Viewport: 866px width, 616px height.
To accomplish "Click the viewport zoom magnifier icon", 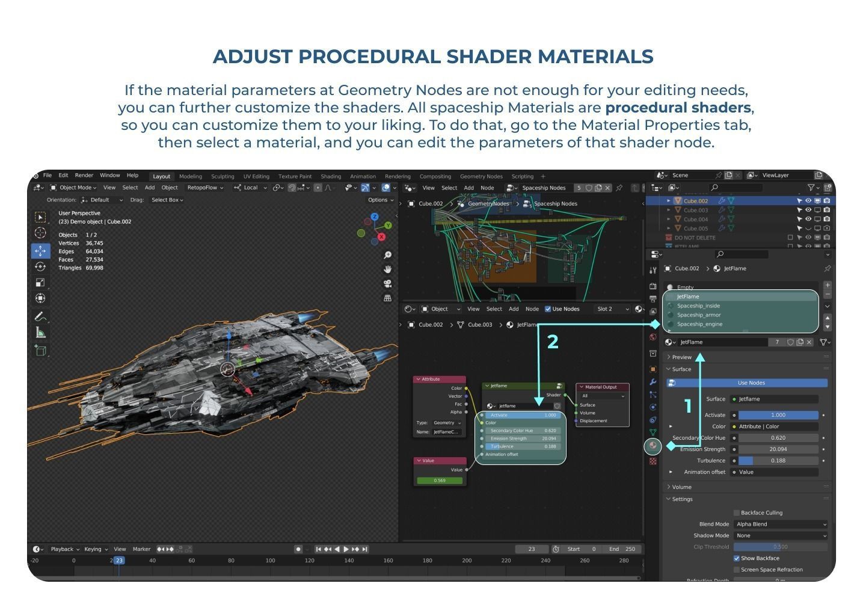I will pos(388,255).
